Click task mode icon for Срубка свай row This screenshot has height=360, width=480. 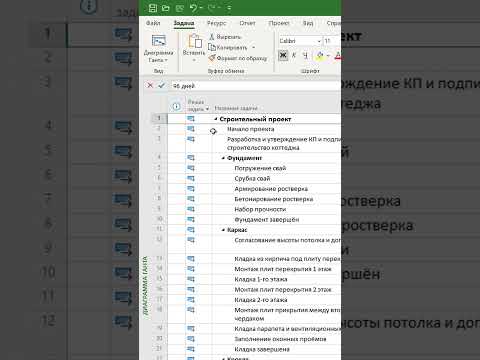tap(191, 178)
